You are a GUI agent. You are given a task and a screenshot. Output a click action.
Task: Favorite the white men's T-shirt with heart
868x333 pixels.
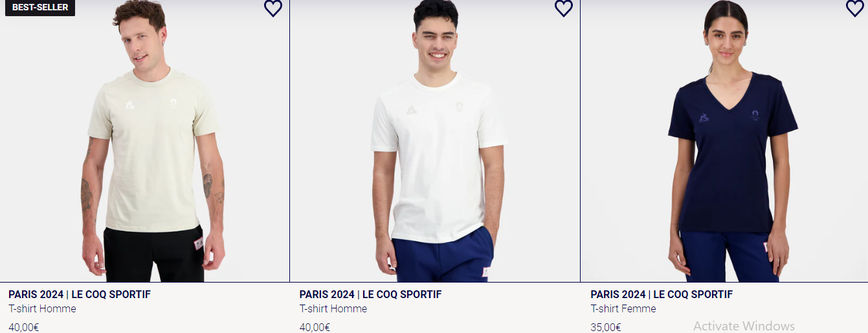564,8
